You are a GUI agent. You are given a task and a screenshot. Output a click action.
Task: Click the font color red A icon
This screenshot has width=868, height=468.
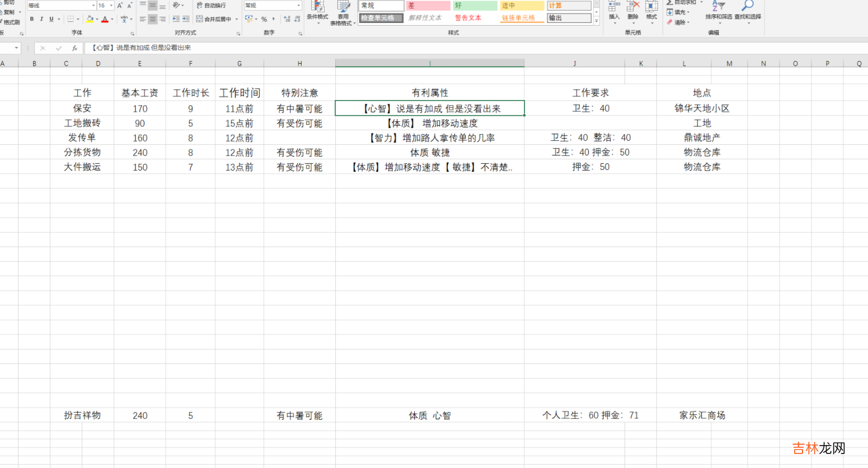(105, 19)
